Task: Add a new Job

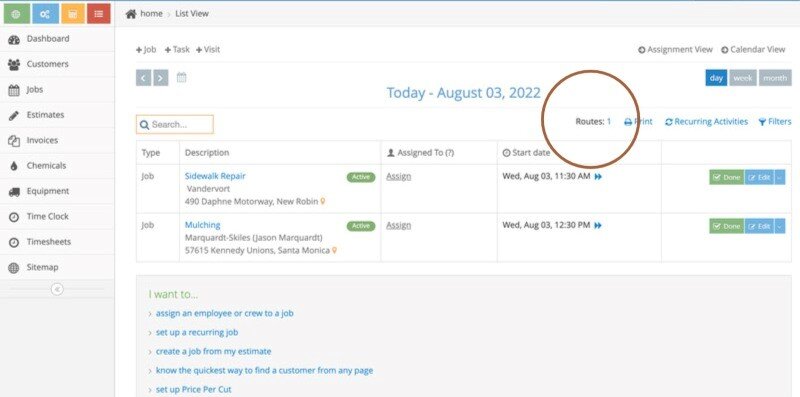Action: (x=146, y=49)
